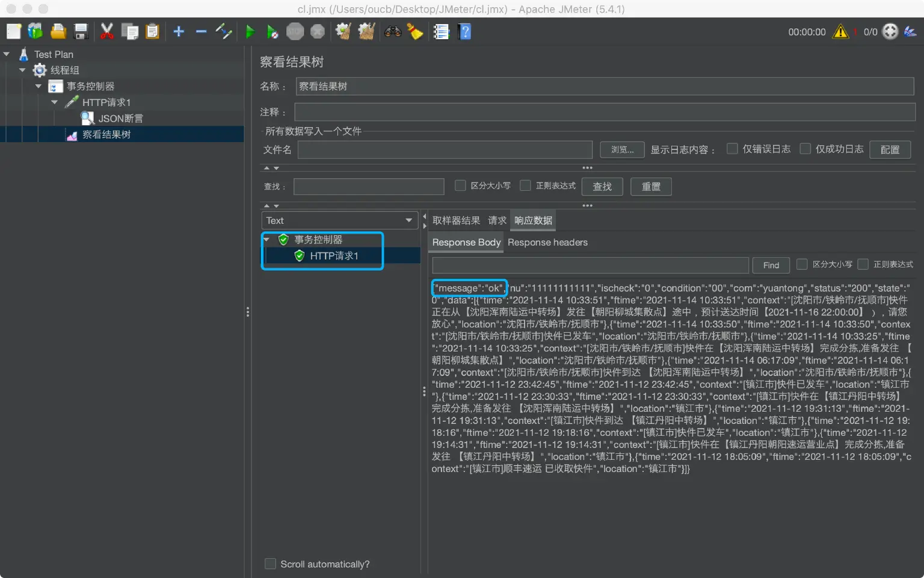The width and height of the screenshot is (924, 578).
Task: Open JMeter help
Action: [465, 31]
